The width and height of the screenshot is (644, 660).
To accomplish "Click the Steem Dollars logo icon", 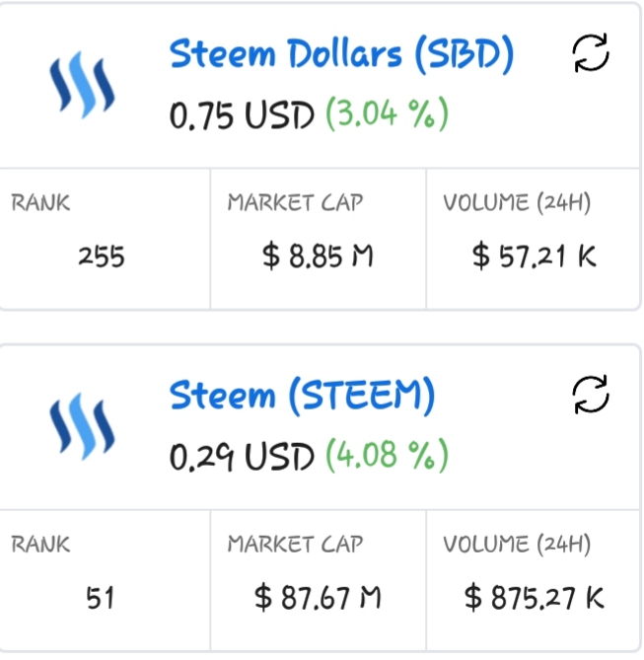I will 82,85.
